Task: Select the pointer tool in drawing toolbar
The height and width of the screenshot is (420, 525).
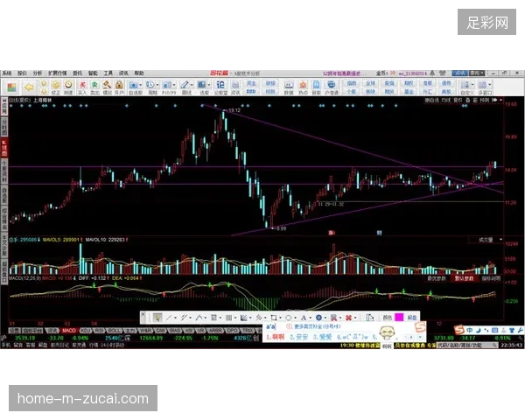Action: (157, 318)
